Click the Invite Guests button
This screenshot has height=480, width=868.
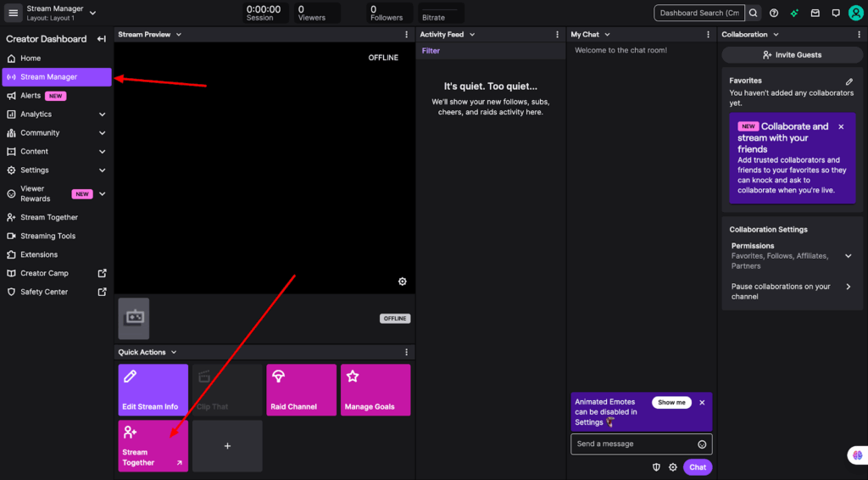pyautogui.click(x=792, y=54)
